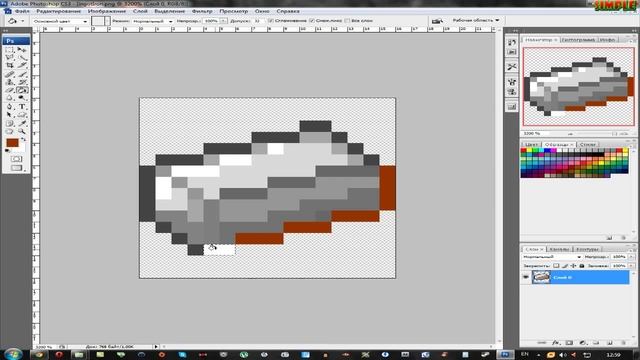The image size is (640, 360).
Task: Select the Shape tool
Action: (x=22, y=115)
